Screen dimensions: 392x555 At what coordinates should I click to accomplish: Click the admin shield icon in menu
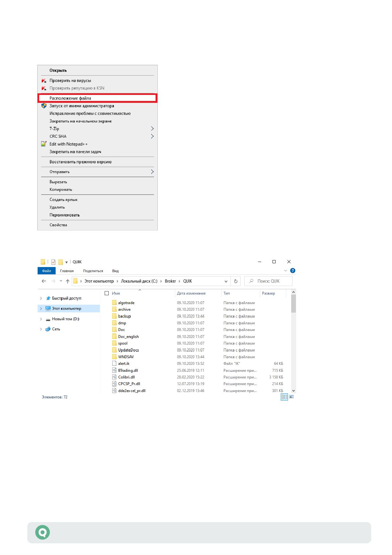44,106
